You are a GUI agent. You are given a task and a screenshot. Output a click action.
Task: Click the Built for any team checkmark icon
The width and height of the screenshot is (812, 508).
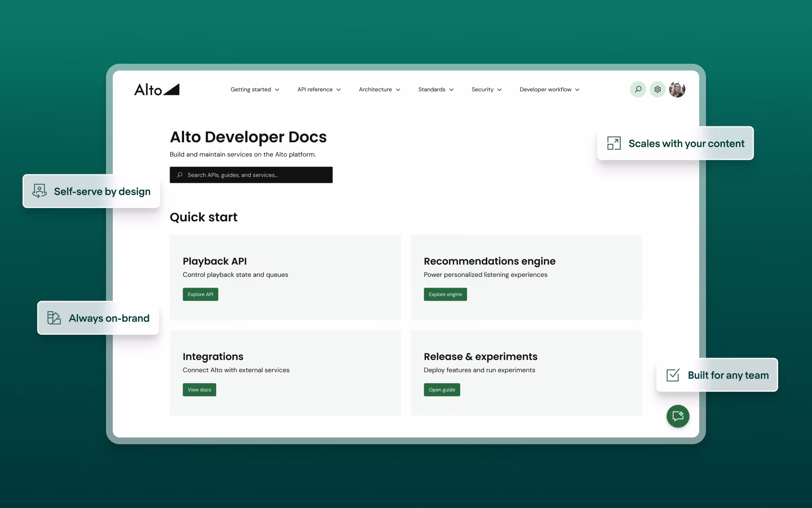673,375
